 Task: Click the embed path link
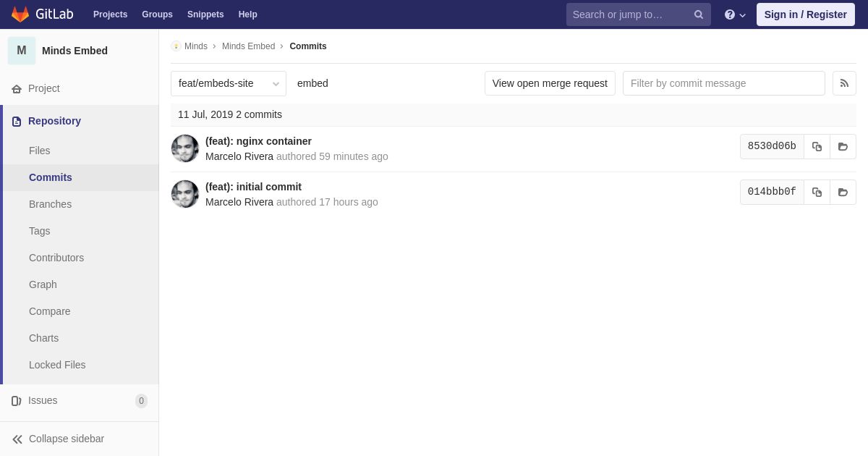312,83
